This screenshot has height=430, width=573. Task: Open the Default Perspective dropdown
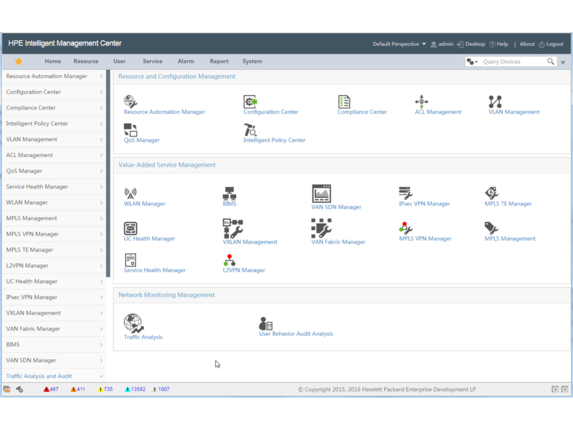tap(399, 44)
